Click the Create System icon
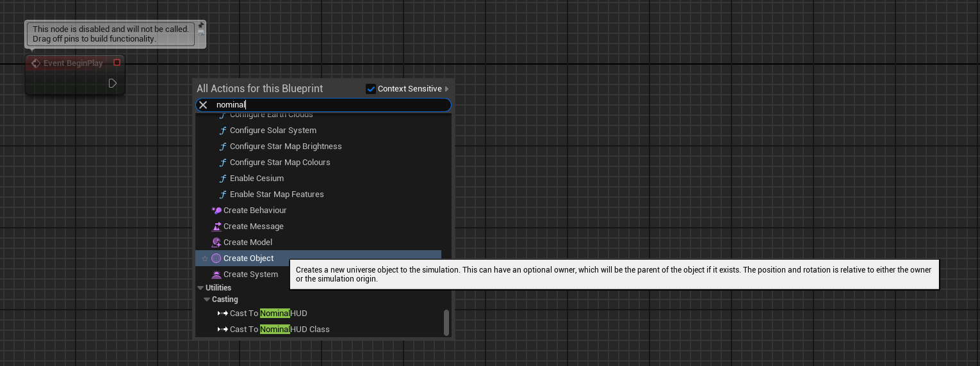Image resolution: width=980 pixels, height=366 pixels. click(216, 274)
